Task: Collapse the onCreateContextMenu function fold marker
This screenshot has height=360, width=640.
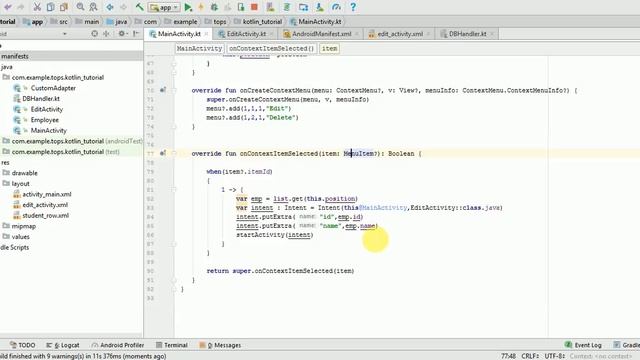Action: click(174, 90)
